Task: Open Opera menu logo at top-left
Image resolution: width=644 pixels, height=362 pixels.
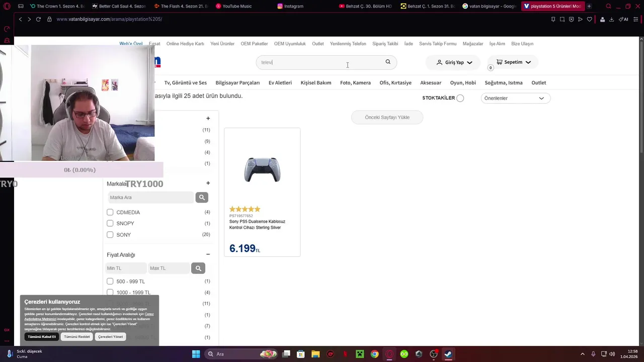Action: [x=7, y=6]
